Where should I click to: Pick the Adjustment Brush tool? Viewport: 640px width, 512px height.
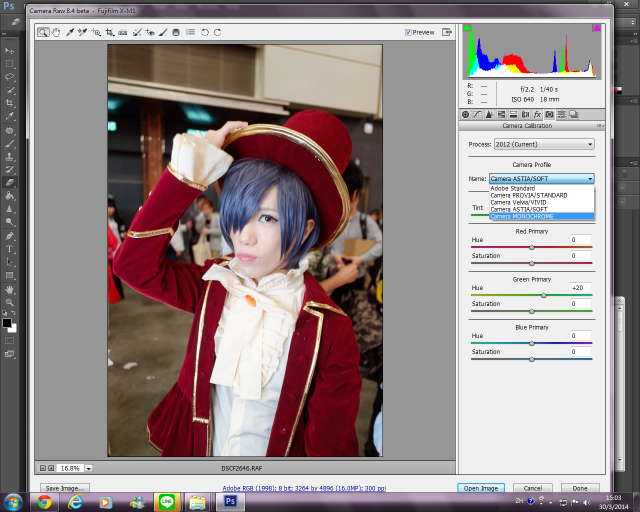pos(163,32)
